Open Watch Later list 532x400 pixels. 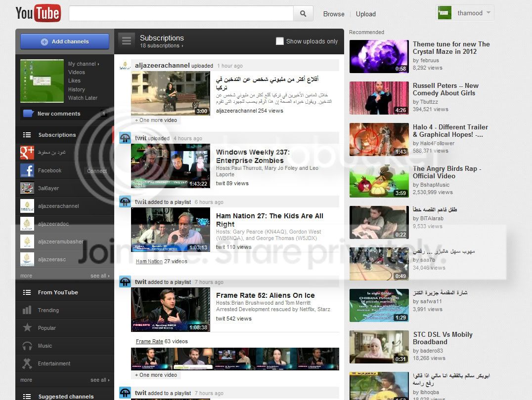pyautogui.click(x=83, y=98)
